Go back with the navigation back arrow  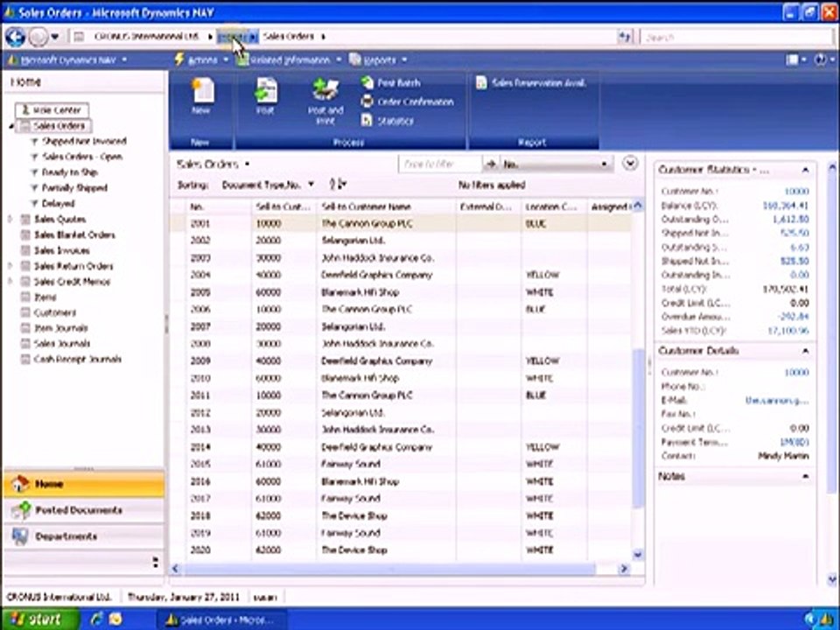pyautogui.click(x=15, y=37)
